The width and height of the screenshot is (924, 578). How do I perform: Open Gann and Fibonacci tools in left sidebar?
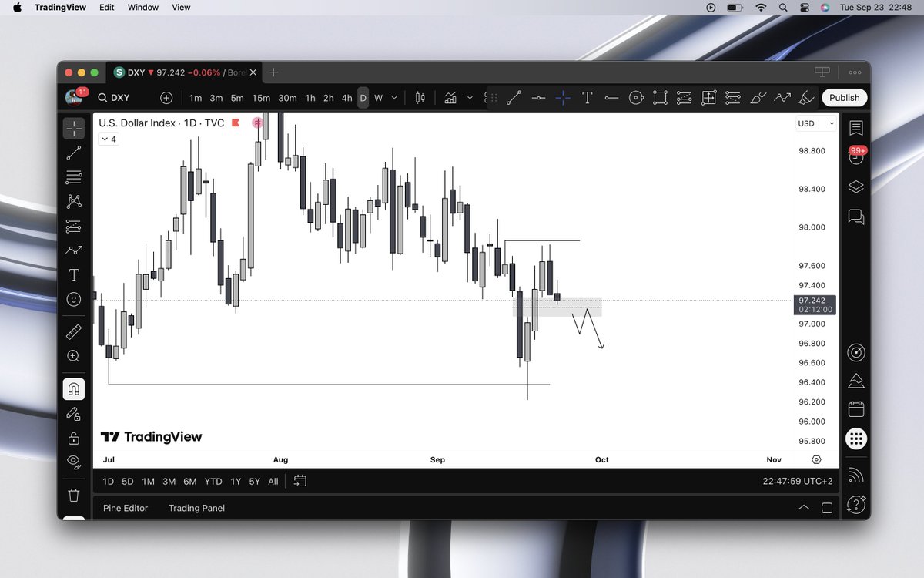(74, 177)
